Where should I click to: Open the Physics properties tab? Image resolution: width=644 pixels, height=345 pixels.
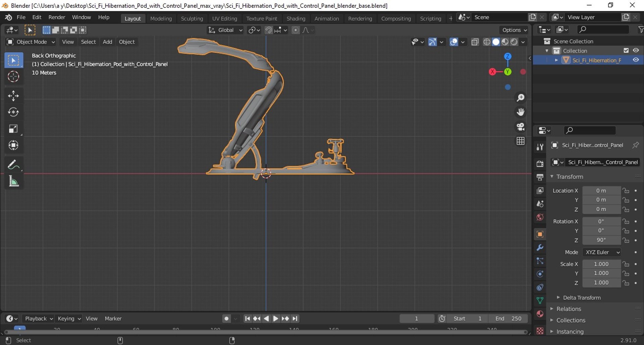(x=540, y=274)
